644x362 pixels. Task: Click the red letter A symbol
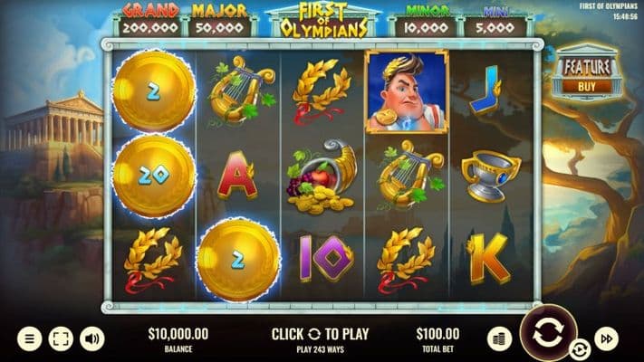click(x=236, y=176)
